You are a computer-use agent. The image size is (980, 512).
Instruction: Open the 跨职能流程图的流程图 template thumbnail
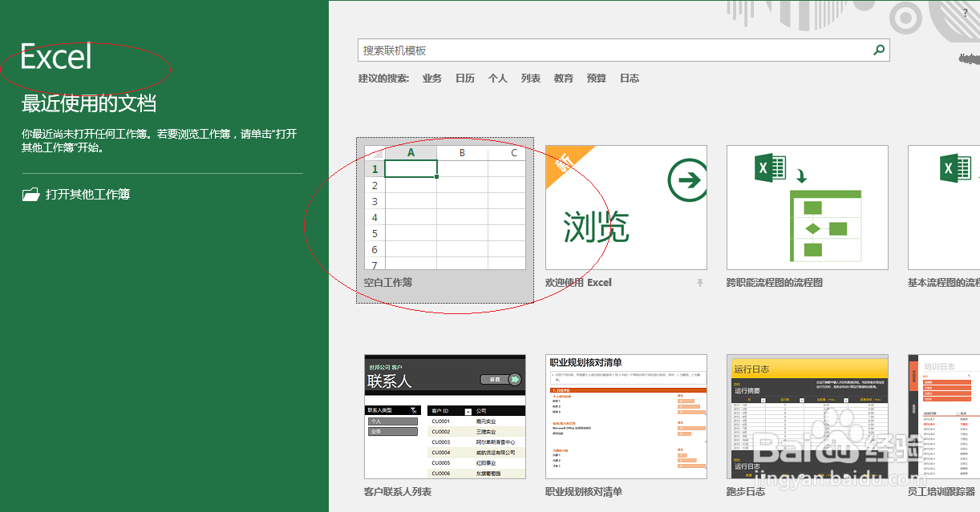pyautogui.click(x=808, y=208)
